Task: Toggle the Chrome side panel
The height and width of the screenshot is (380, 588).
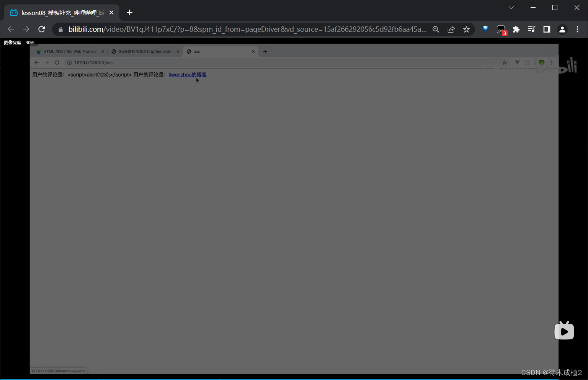Action: [547, 29]
